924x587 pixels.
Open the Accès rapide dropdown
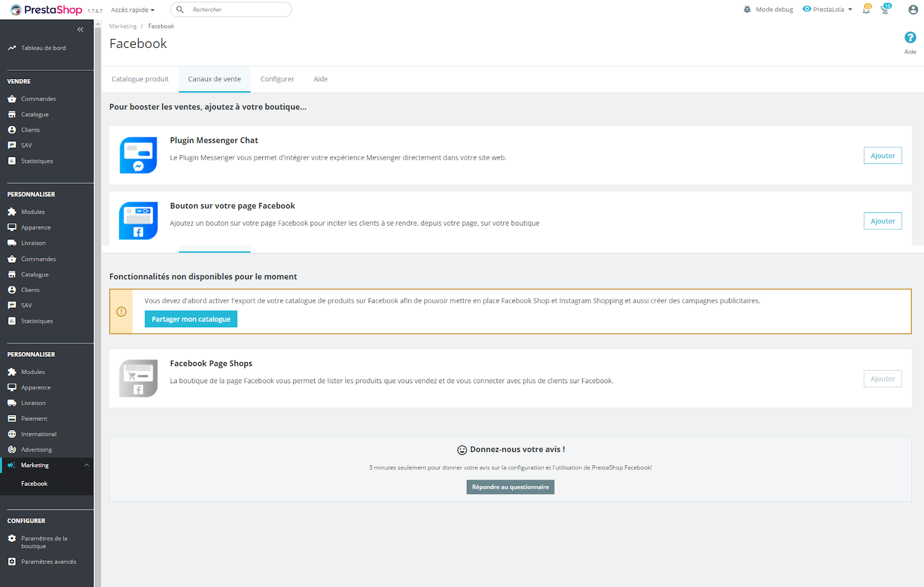point(133,10)
